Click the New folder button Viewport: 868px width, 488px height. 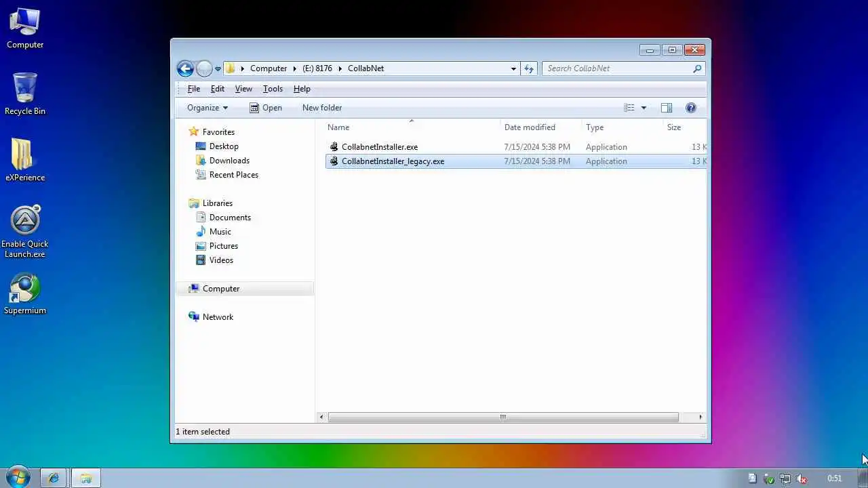[x=322, y=108]
